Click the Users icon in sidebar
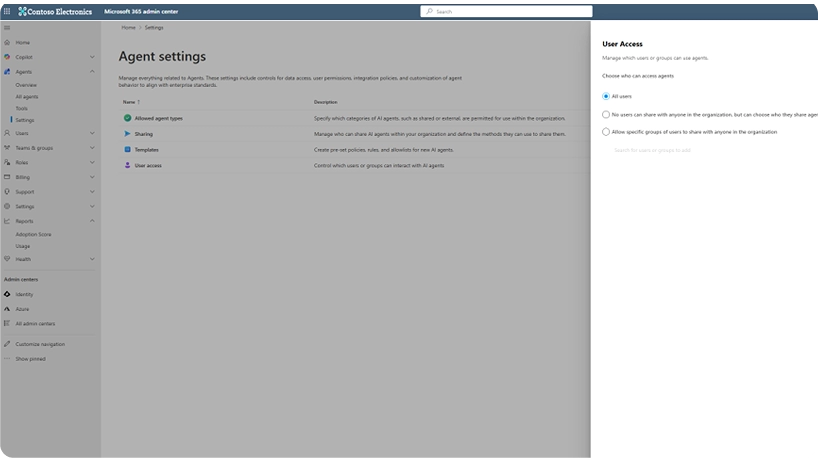The image size is (818, 458). (x=7, y=133)
